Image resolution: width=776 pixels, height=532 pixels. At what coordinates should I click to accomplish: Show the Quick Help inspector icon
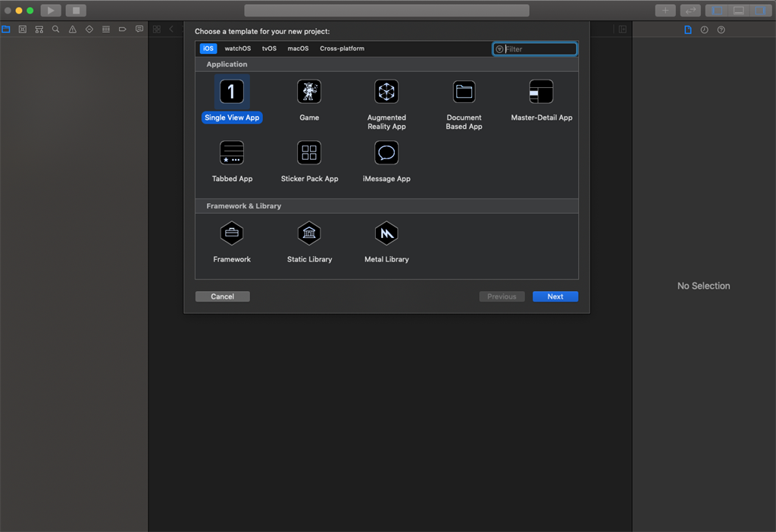click(721, 30)
